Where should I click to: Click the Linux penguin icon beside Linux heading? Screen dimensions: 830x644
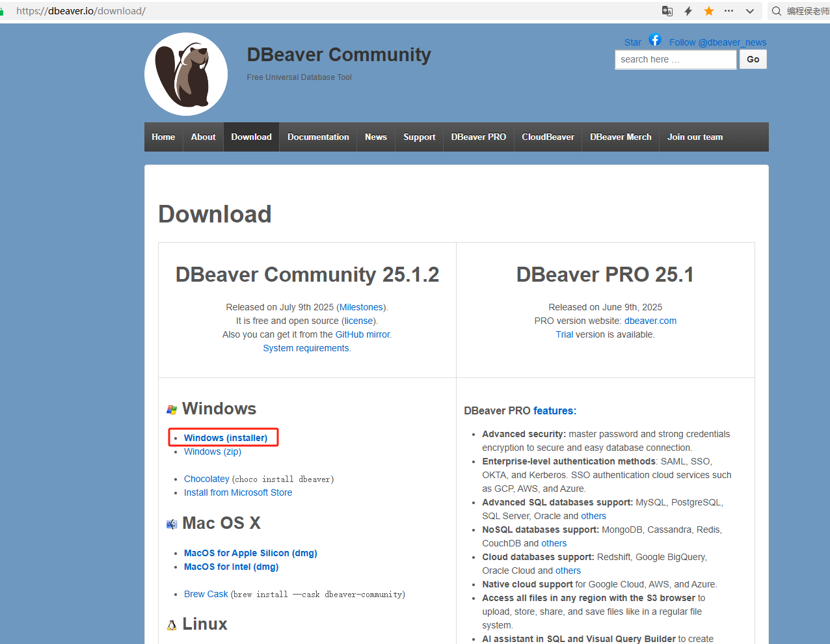click(x=172, y=625)
